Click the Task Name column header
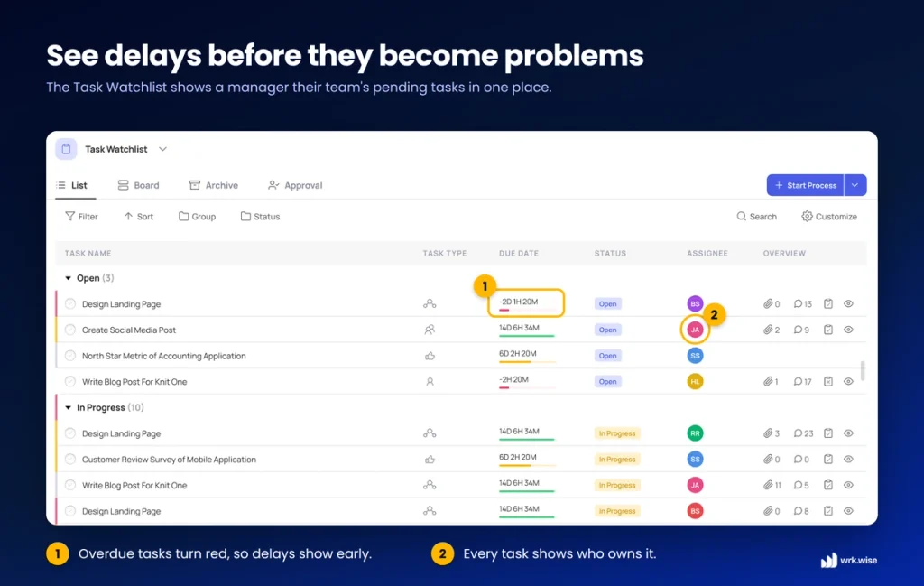The height and width of the screenshot is (586, 924). pos(88,253)
